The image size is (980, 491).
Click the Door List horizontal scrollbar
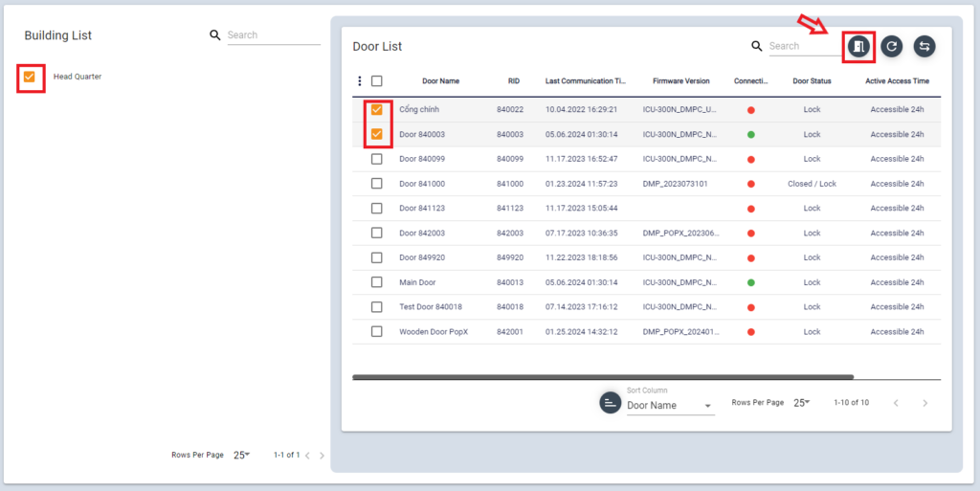tap(603, 377)
